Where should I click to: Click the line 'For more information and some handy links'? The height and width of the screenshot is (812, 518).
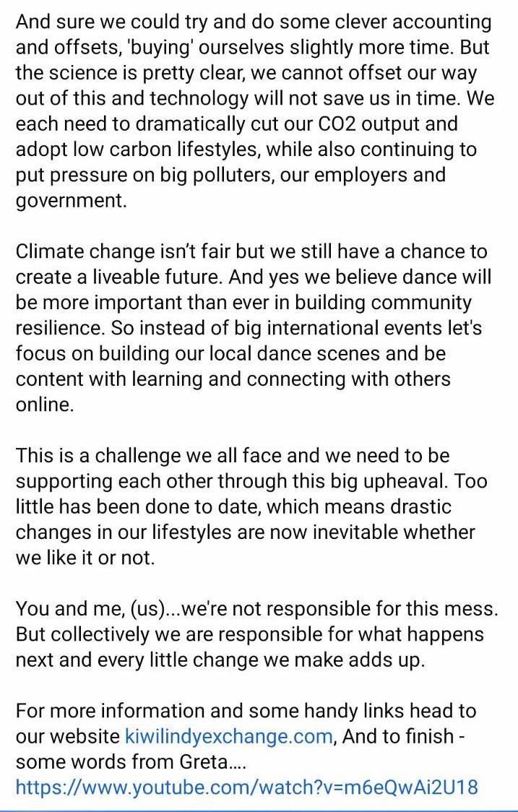click(x=246, y=710)
